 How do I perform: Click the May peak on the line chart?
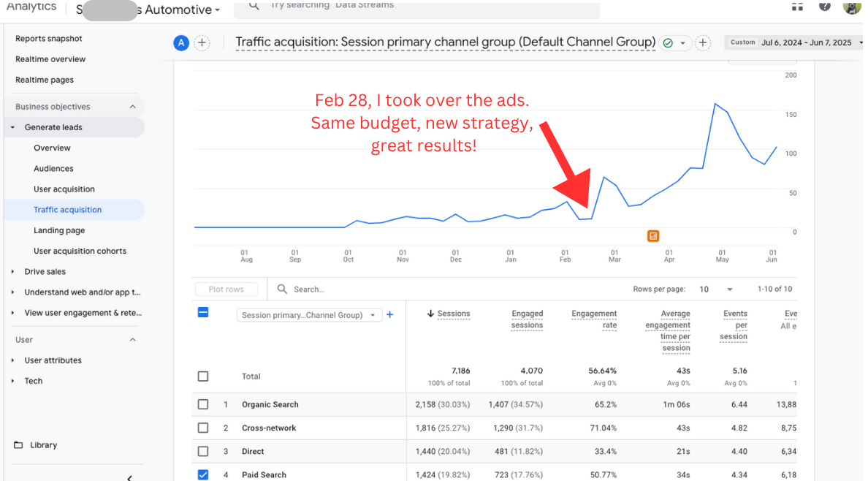point(716,104)
